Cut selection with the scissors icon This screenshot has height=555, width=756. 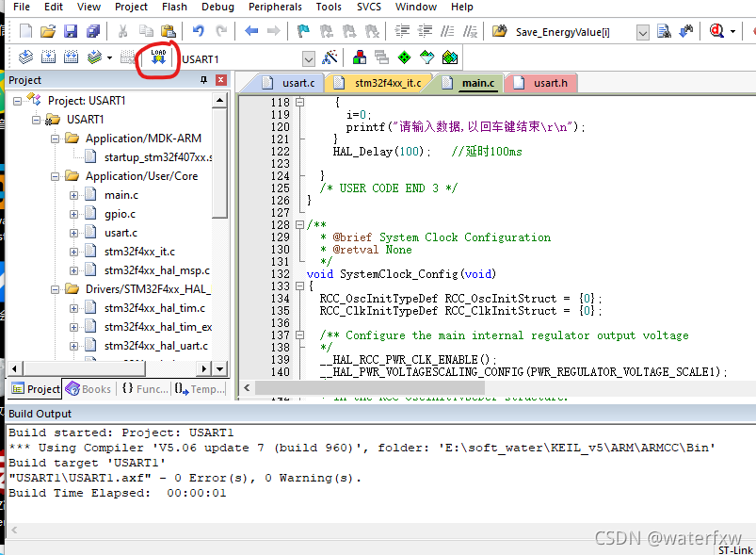[x=123, y=31]
